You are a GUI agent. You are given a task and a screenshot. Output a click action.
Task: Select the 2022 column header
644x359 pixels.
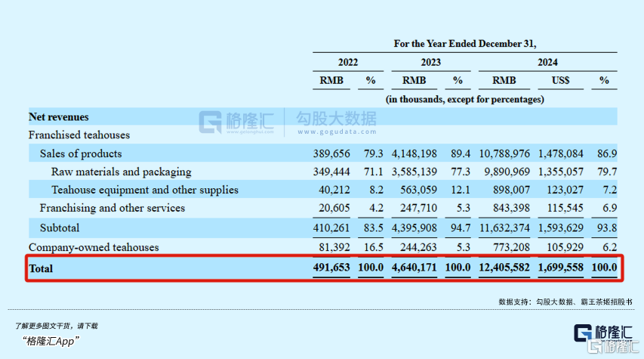click(348, 62)
